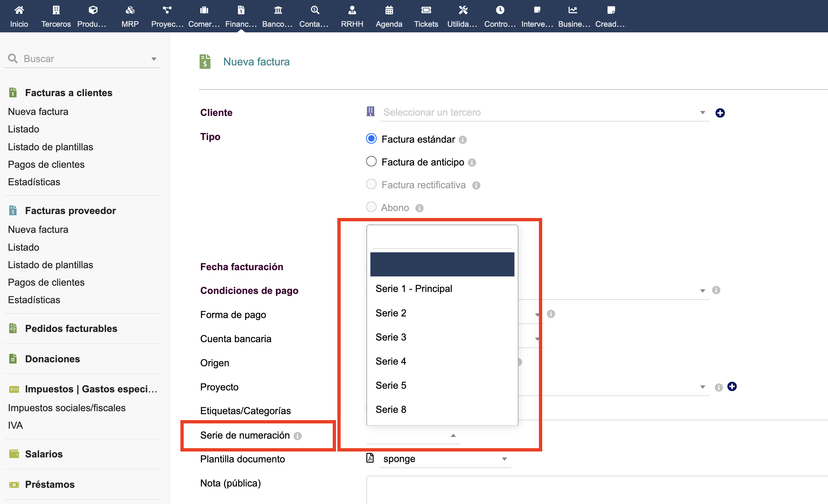Open the MRP module icon

tap(130, 10)
